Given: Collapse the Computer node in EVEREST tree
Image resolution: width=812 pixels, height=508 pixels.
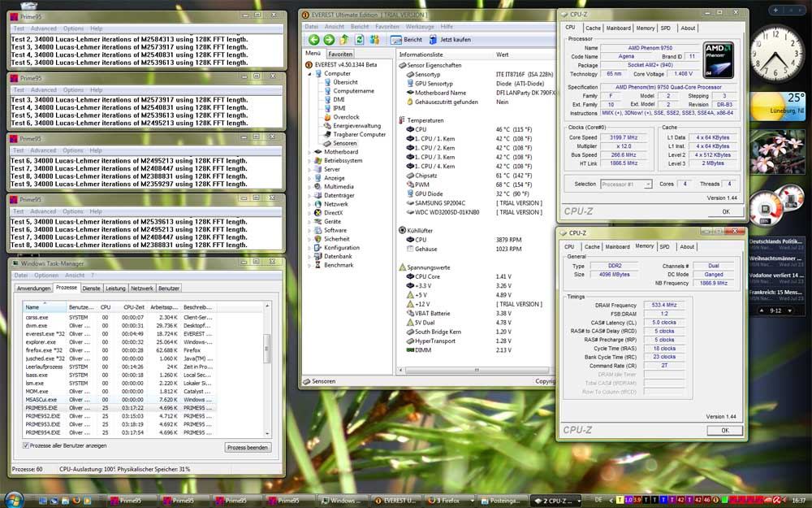Looking at the screenshot, I should 309,74.
